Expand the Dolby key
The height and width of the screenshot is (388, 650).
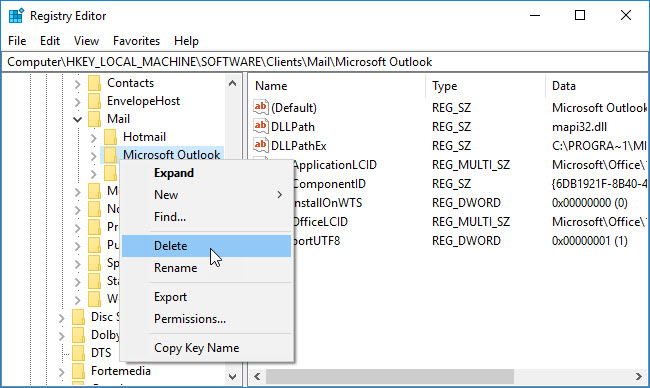point(61,336)
